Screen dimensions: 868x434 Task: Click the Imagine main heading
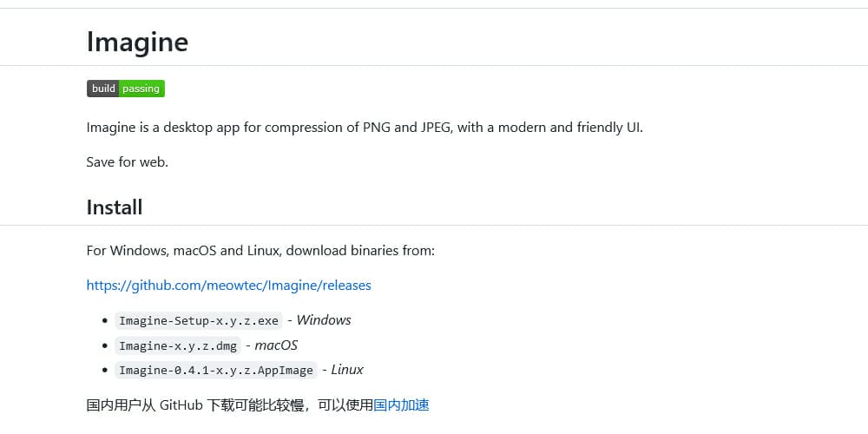coord(137,42)
